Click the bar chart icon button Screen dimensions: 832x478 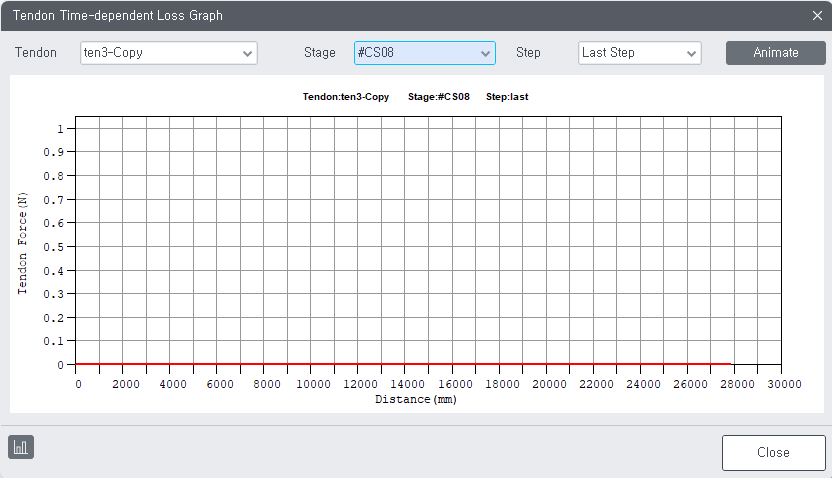point(21,447)
